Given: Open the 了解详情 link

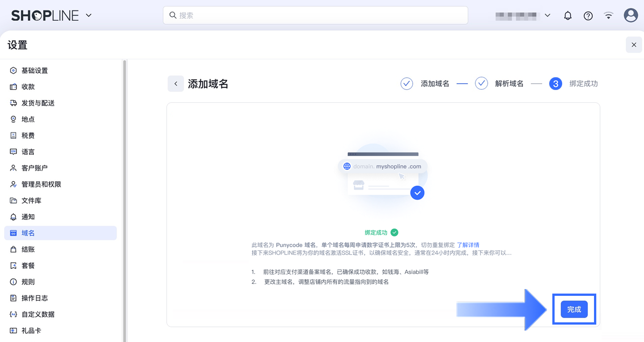Looking at the screenshot, I should click(468, 245).
